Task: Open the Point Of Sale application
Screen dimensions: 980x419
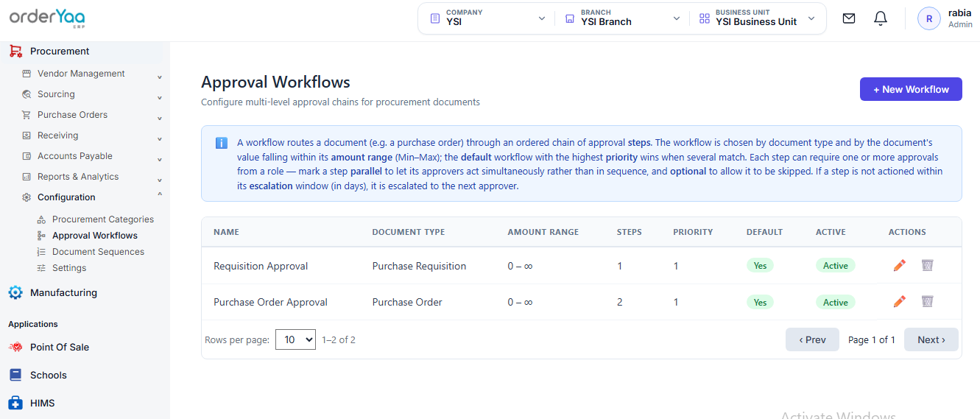Action: point(60,348)
